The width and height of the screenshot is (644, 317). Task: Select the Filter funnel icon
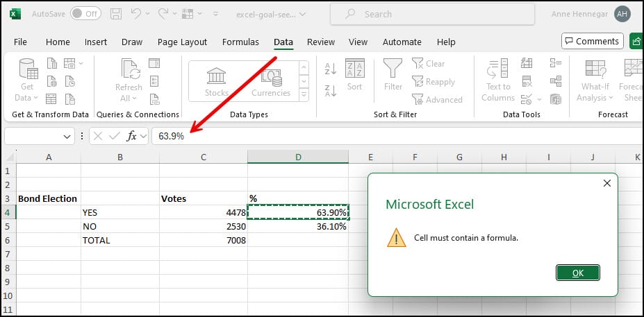[x=393, y=68]
